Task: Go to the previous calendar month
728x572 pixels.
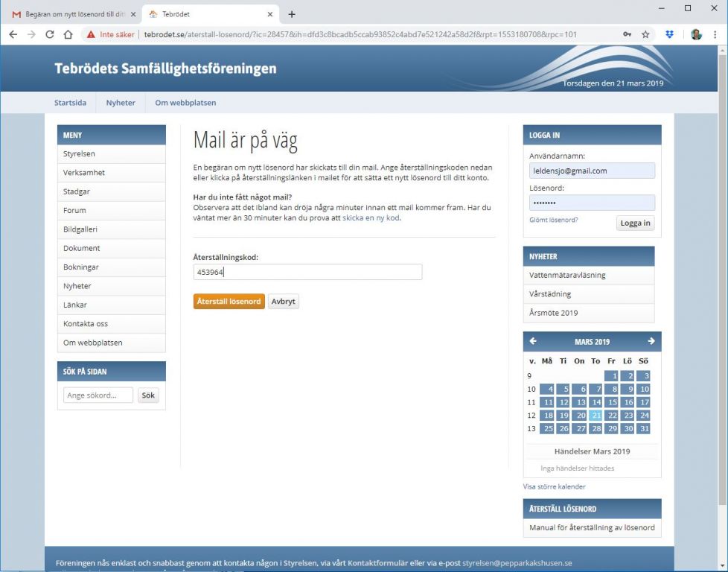Action: 533,341
